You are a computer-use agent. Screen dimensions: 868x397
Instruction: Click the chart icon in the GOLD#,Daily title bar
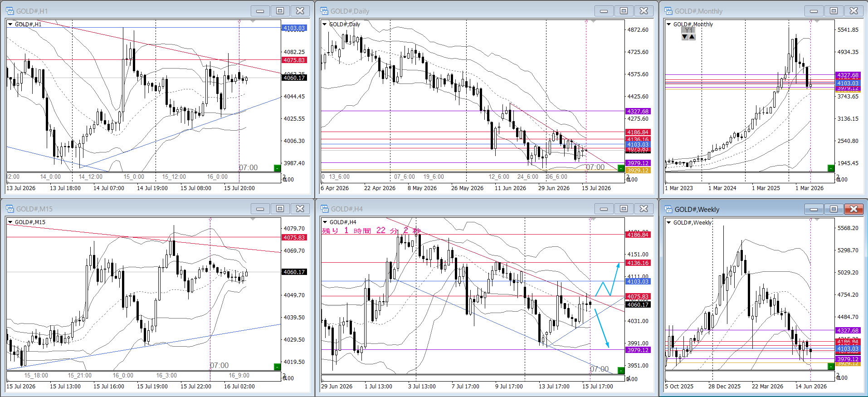pos(324,11)
